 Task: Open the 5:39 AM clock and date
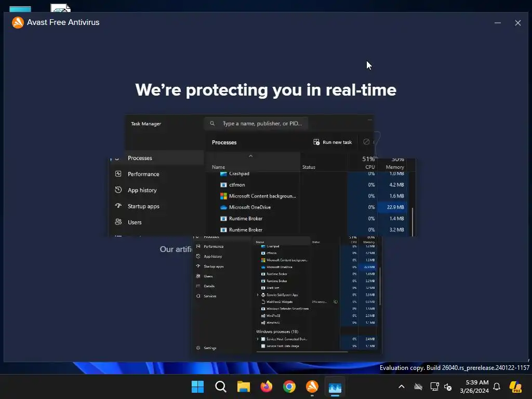pyautogui.click(x=474, y=387)
